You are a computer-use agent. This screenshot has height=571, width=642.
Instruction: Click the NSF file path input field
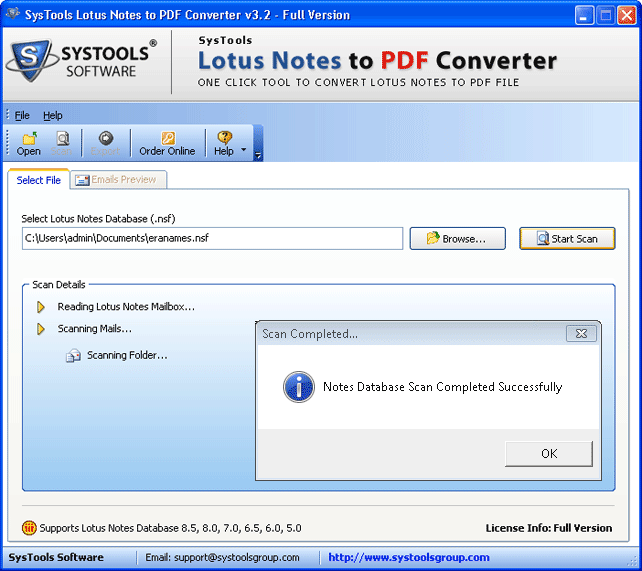212,238
